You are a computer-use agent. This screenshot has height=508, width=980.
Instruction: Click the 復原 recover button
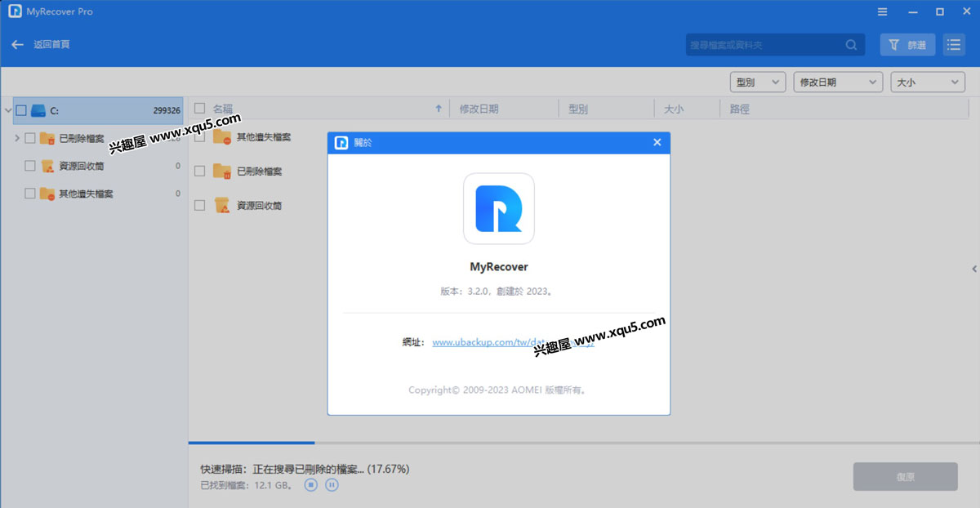coord(905,477)
